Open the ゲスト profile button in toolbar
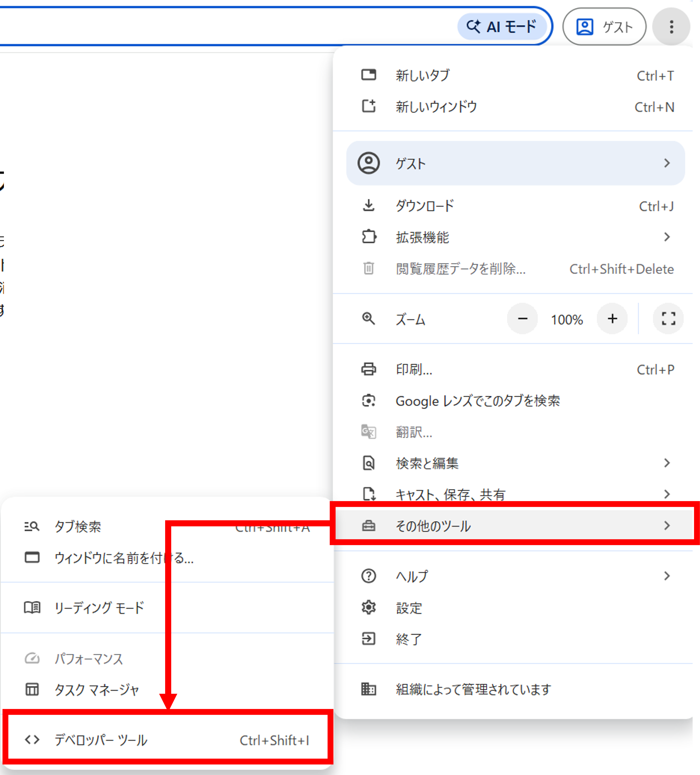Image resolution: width=700 pixels, height=775 pixels. (x=604, y=27)
